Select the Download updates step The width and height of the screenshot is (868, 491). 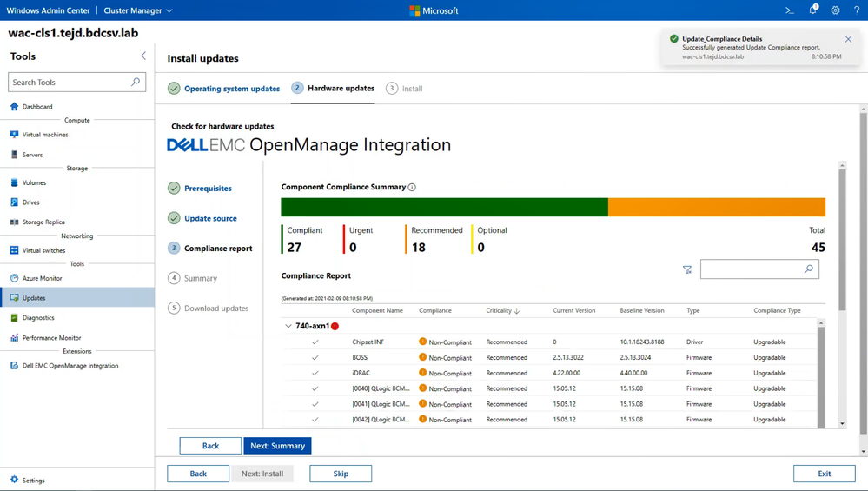coord(209,308)
